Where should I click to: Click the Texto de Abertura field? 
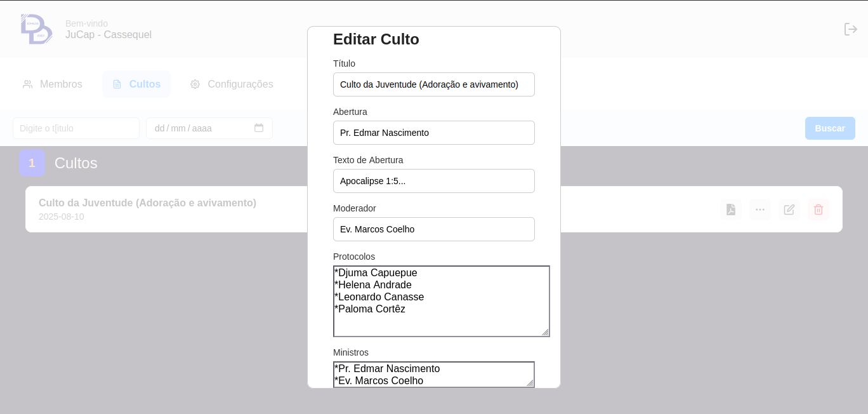[x=433, y=181]
